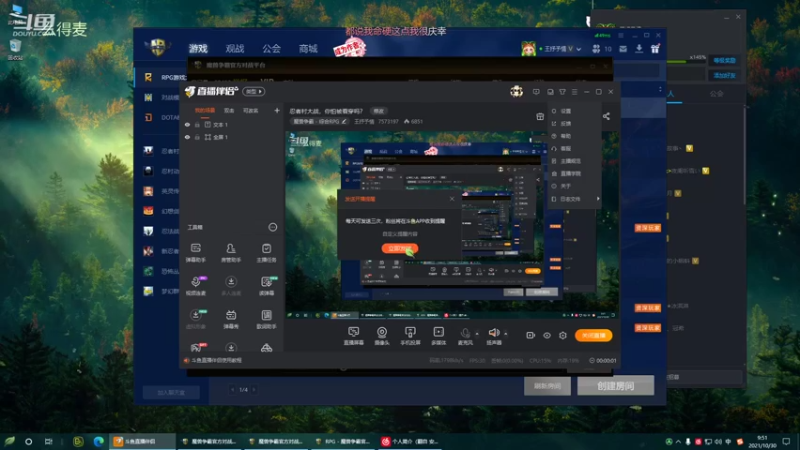Open the mode switch pill beside 直播伴侣 logo
The height and width of the screenshot is (450, 800).
[254, 91]
